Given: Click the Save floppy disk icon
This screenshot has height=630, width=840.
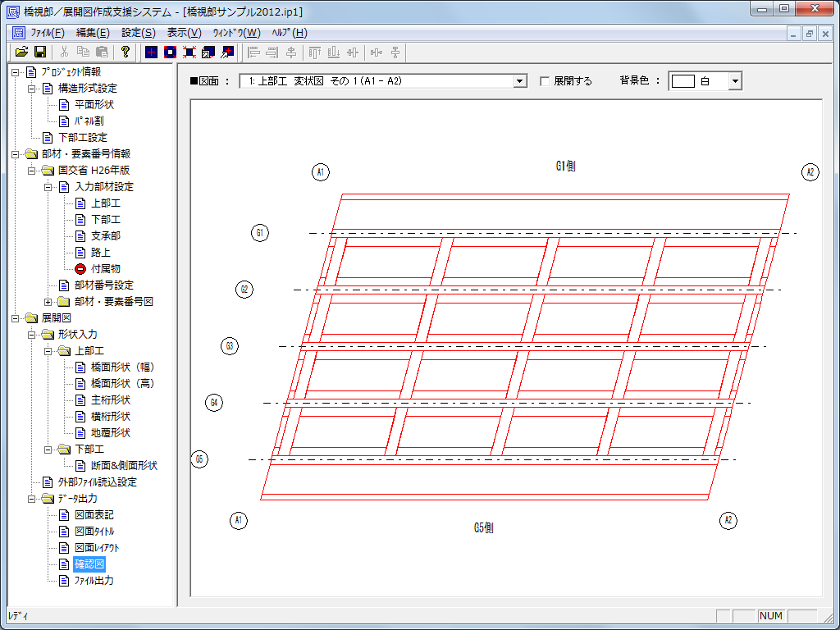Looking at the screenshot, I should point(39,52).
